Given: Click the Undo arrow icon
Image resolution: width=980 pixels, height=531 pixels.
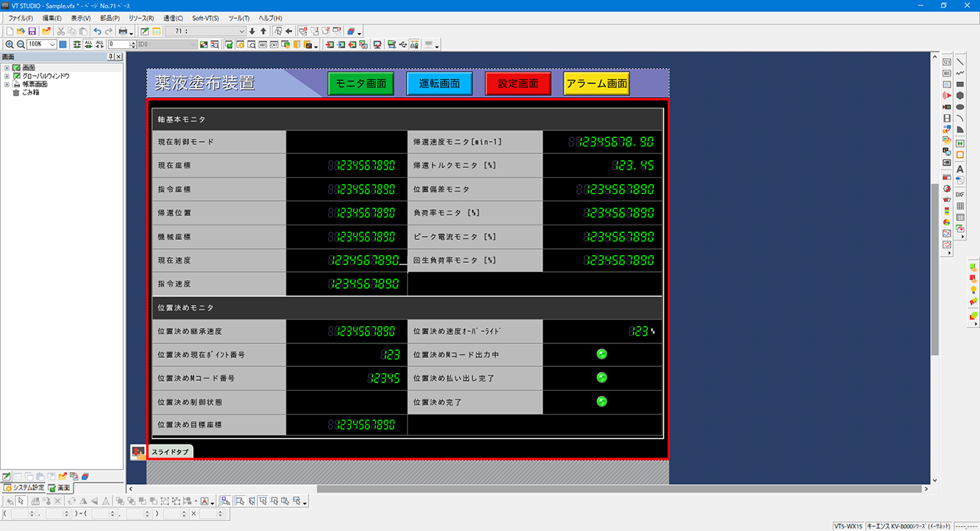Looking at the screenshot, I should [x=97, y=31].
